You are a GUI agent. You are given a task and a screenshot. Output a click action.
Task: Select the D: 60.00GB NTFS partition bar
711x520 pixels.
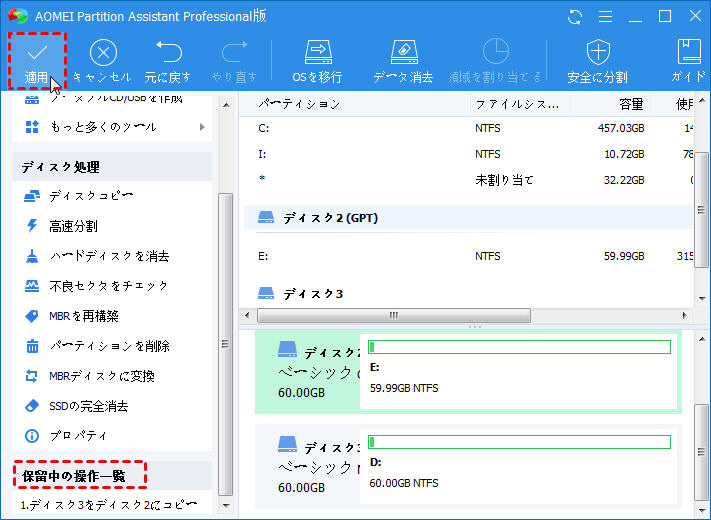coord(519,467)
